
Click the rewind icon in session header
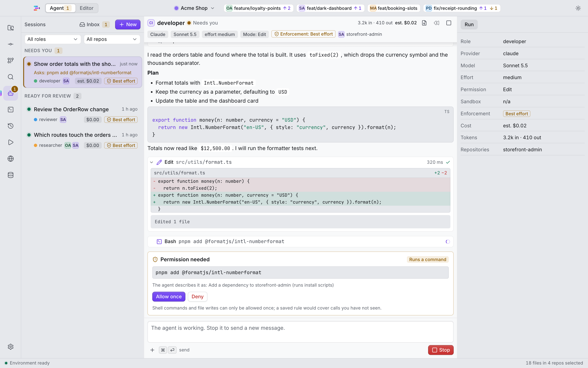(436, 23)
